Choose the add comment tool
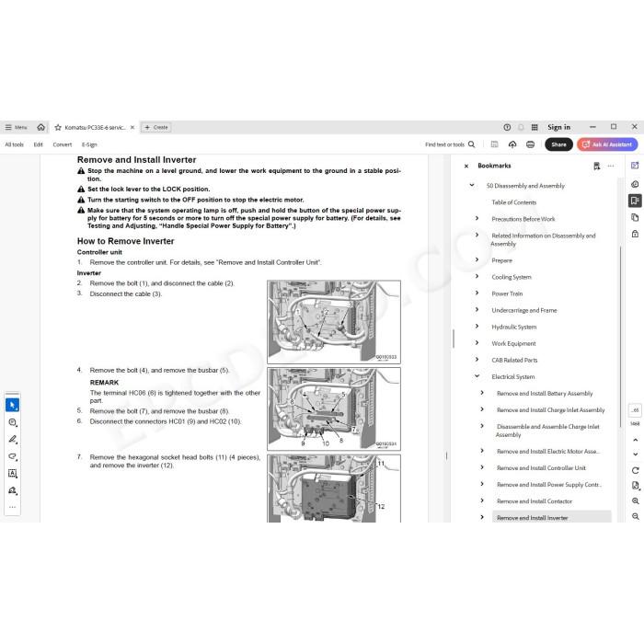Viewport: 644px width, 644px height. pos(12,422)
